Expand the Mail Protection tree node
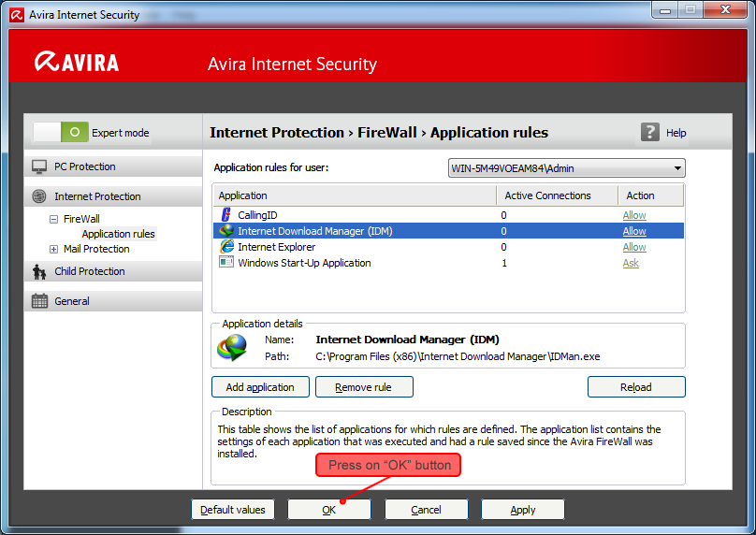 tap(53, 249)
